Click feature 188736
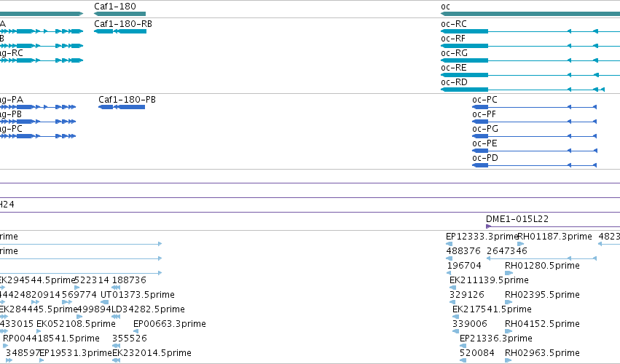 pos(129,280)
